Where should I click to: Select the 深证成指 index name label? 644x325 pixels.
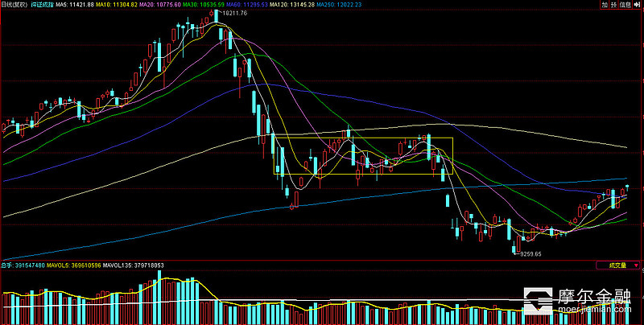point(43,5)
